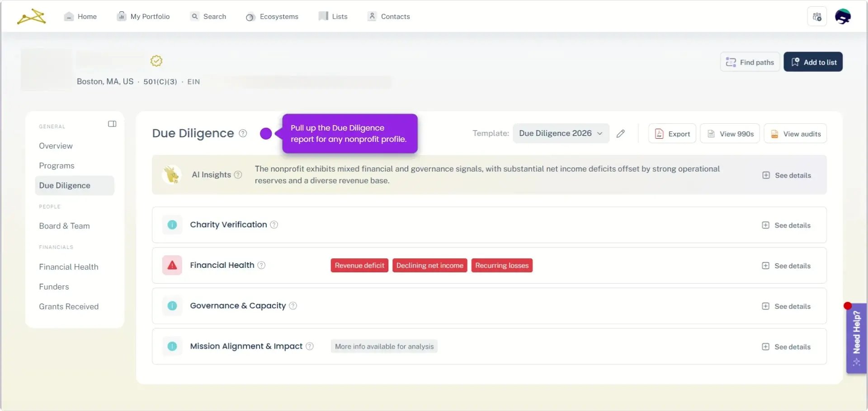Click the Charity Verification info icon
The width and height of the screenshot is (868, 411).
172,225
